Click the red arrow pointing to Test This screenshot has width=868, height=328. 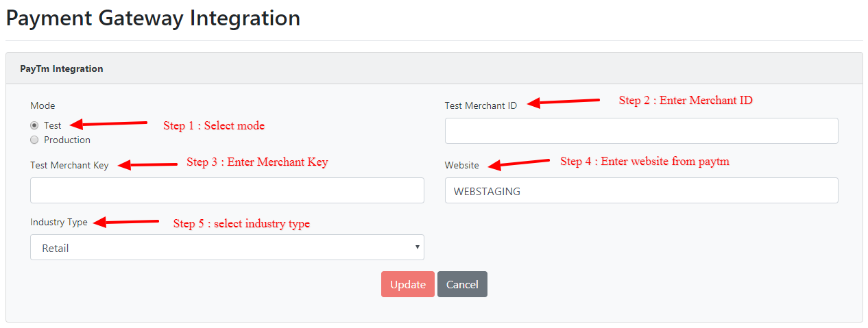[x=110, y=124]
